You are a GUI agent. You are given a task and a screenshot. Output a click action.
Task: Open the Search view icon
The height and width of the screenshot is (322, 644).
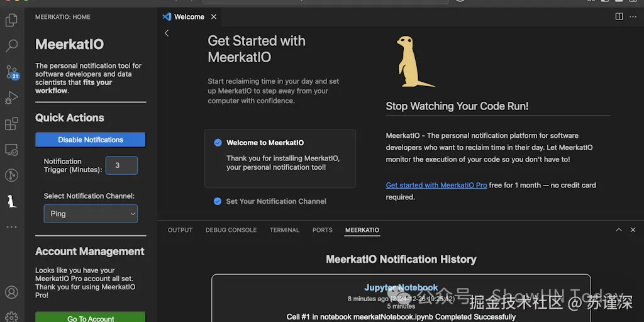click(x=11, y=45)
